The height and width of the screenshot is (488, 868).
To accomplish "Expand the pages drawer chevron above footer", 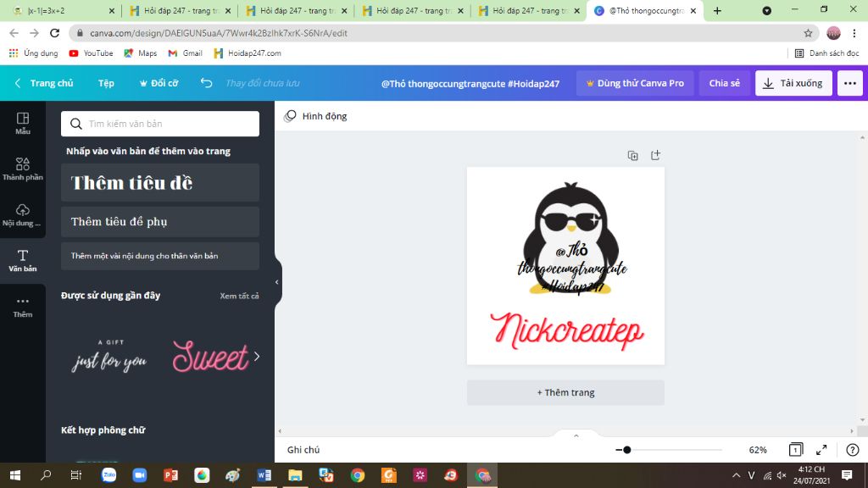I will click(x=576, y=436).
